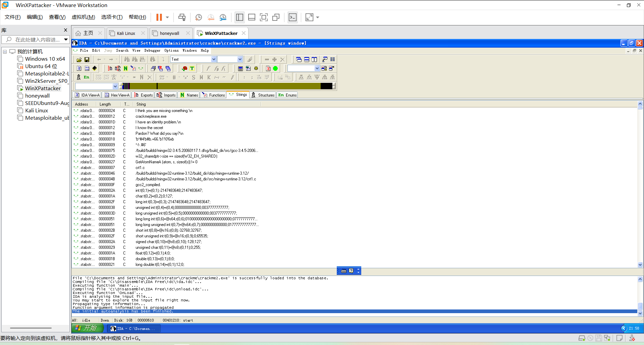Show hidden XP system tray icons
The width and height of the screenshot is (644, 345).
[x=624, y=328]
